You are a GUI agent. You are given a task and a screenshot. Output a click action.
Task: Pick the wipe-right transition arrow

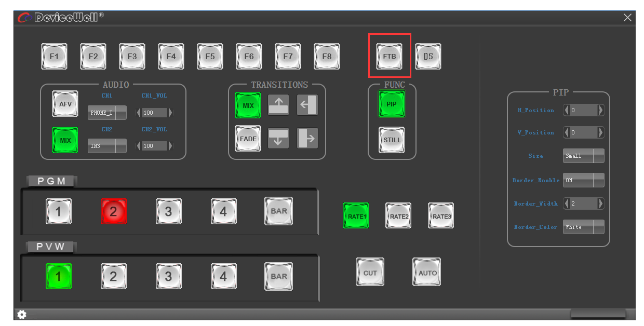[307, 138]
